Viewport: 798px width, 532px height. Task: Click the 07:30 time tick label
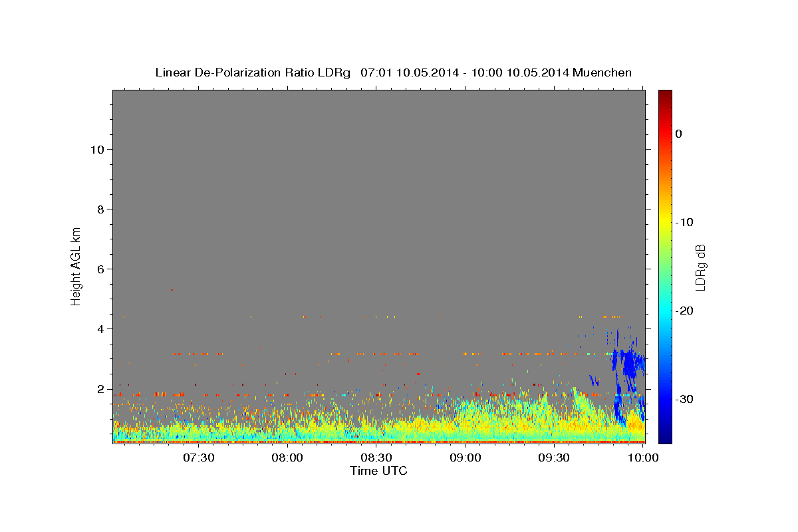click(198, 458)
